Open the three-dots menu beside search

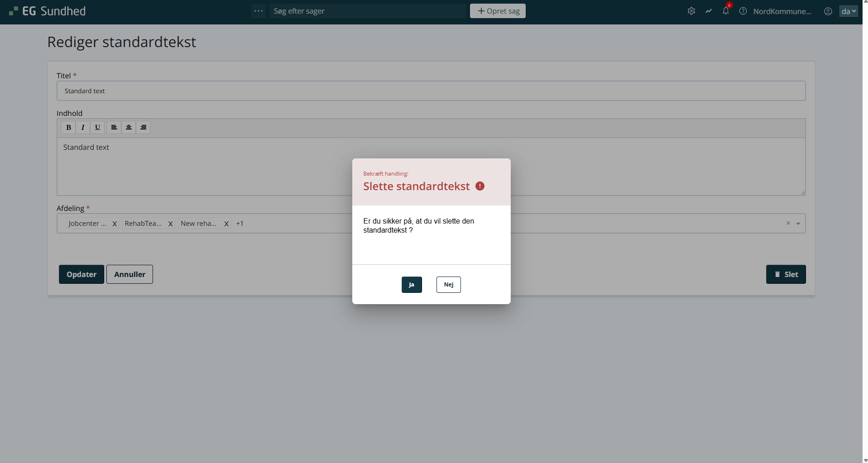[x=259, y=11]
